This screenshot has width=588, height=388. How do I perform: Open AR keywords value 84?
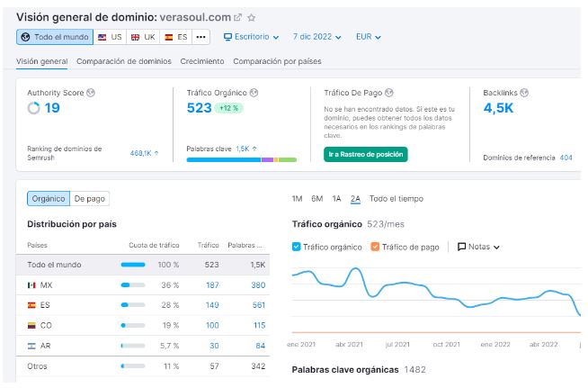click(260, 346)
